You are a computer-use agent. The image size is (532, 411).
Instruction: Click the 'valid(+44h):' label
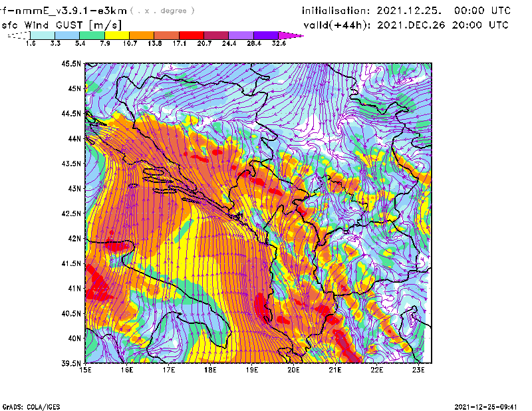pyautogui.click(x=337, y=25)
